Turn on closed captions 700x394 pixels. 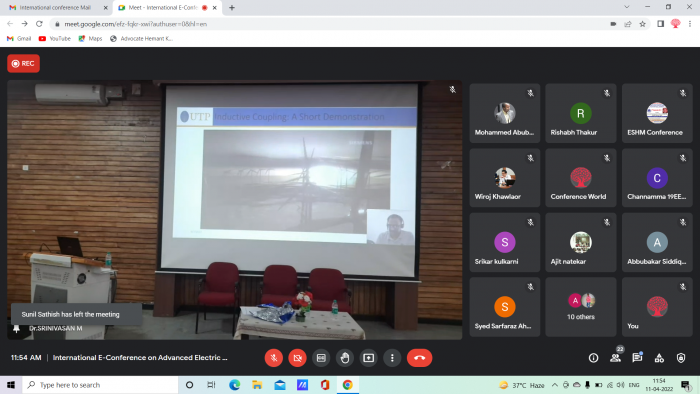coord(321,358)
